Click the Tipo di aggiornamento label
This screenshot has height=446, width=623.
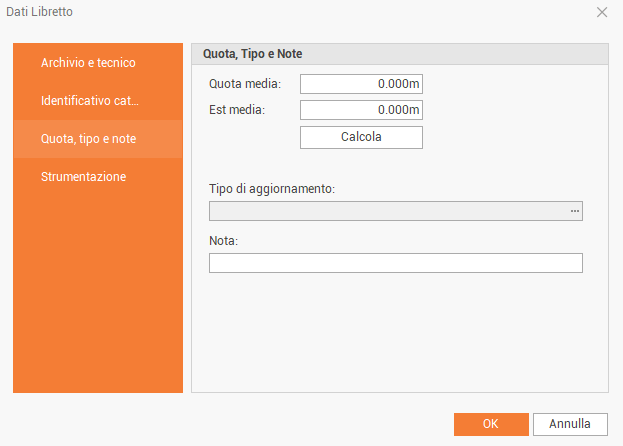[x=271, y=189]
